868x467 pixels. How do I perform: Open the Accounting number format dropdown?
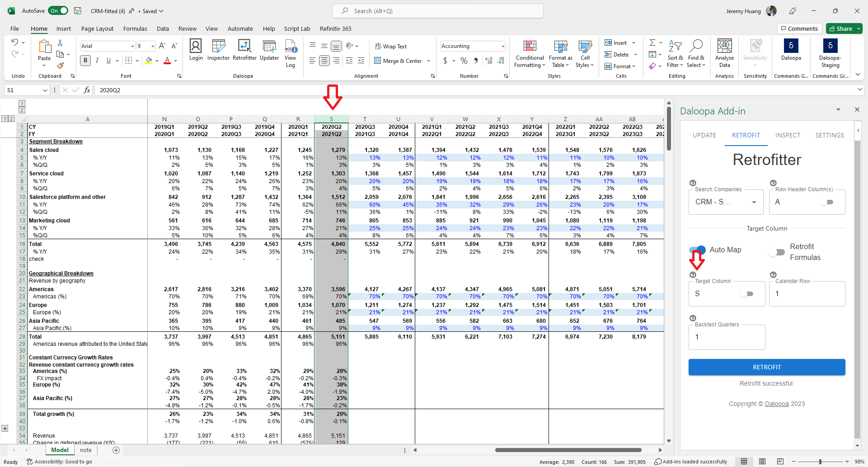click(502, 46)
